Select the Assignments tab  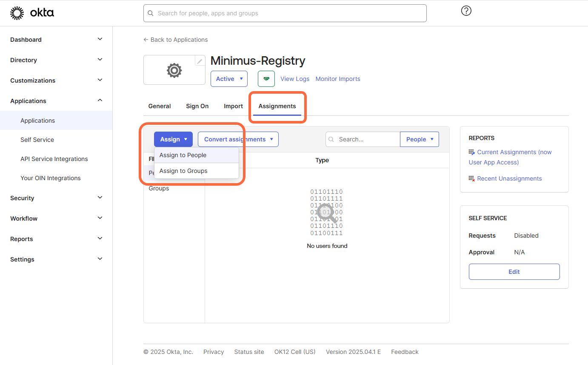point(277,106)
